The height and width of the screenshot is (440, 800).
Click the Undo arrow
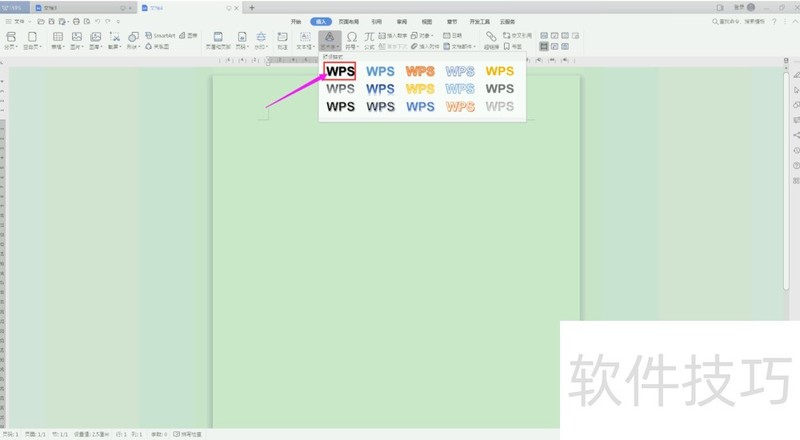[x=97, y=21]
